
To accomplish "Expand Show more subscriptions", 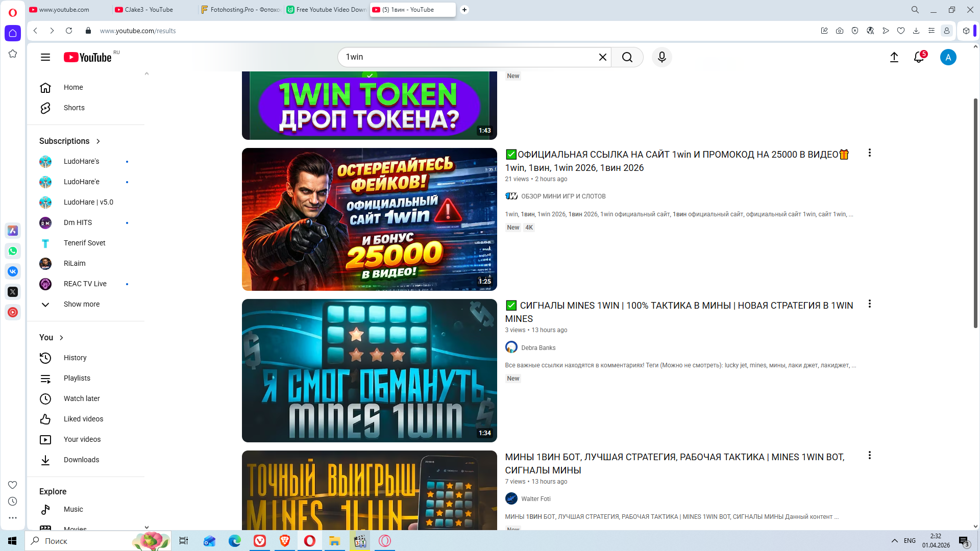I will click(82, 304).
